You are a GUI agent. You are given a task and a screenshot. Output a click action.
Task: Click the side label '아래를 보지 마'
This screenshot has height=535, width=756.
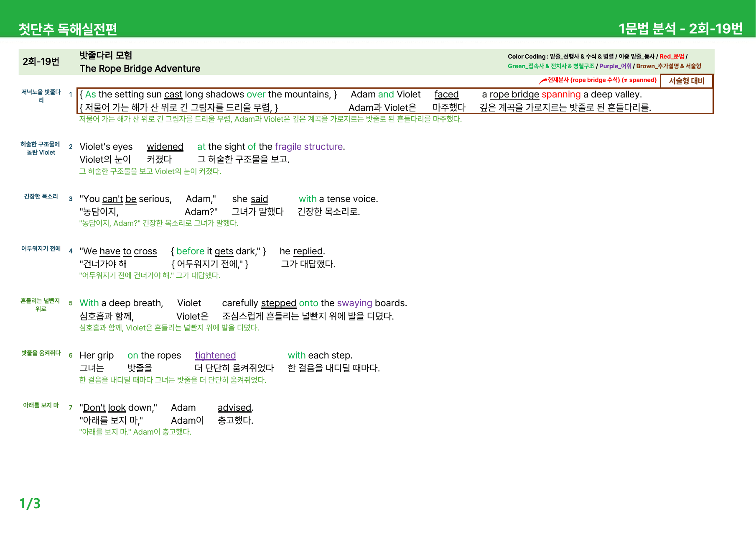click(41, 405)
